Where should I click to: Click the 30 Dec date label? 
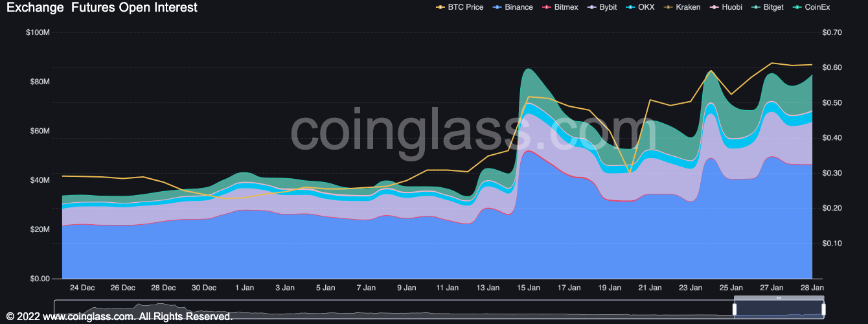tap(204, 288)
